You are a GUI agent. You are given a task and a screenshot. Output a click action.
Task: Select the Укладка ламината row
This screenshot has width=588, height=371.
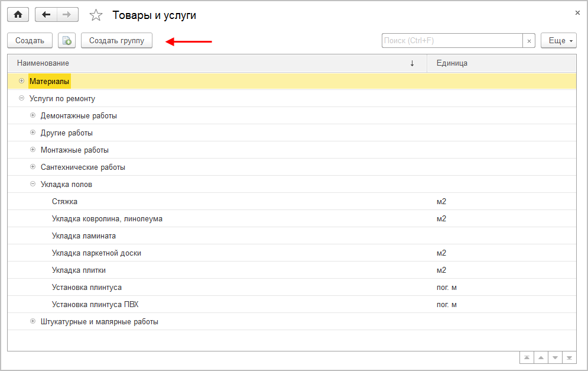pyautogui.click(x=83, y=235)
